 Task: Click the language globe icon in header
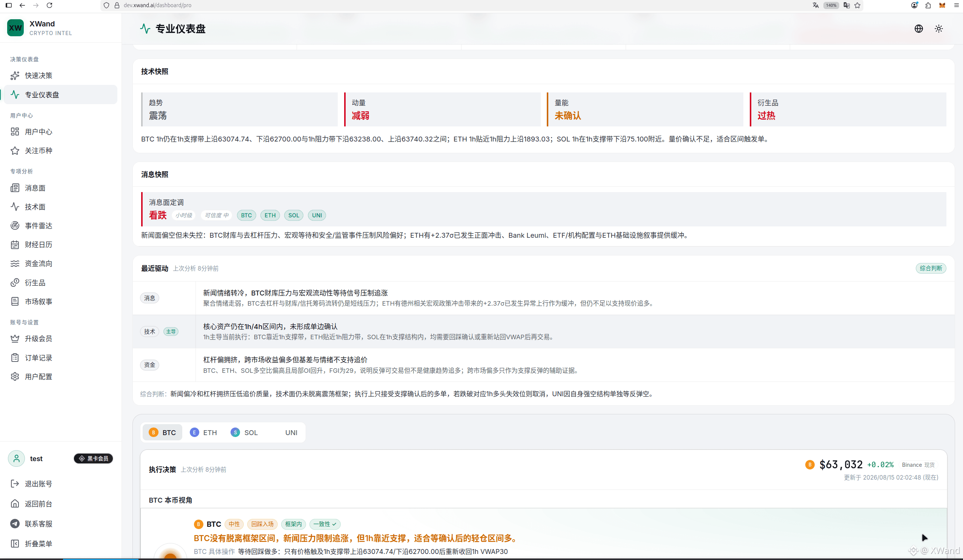919,29
